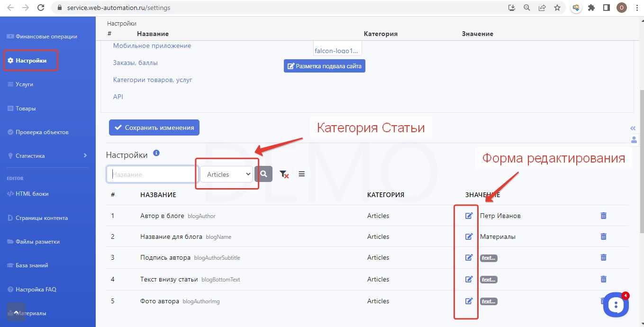The height and width of the screenshot is (327, 644).
Task: Go to Товары in the sidebar
Action: (x=26, y=109)
